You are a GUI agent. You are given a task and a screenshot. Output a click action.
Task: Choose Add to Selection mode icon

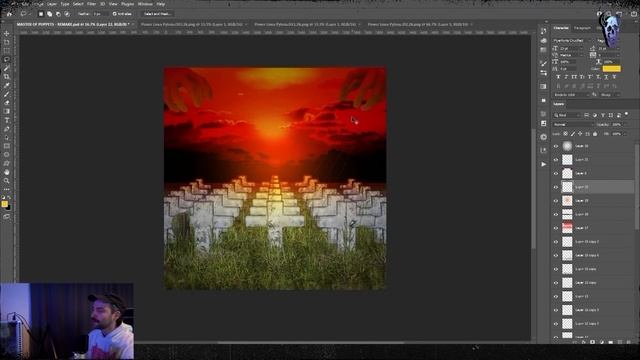tap(49, 14)
